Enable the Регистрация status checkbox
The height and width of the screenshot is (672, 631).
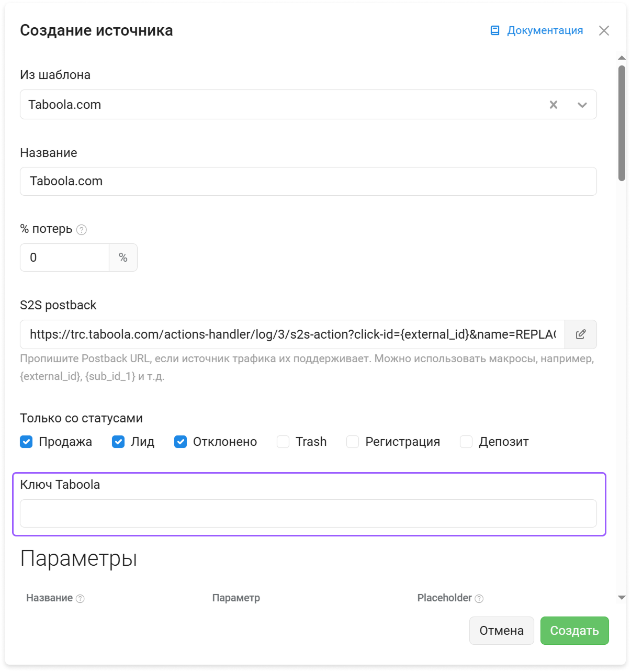[353, 442]
